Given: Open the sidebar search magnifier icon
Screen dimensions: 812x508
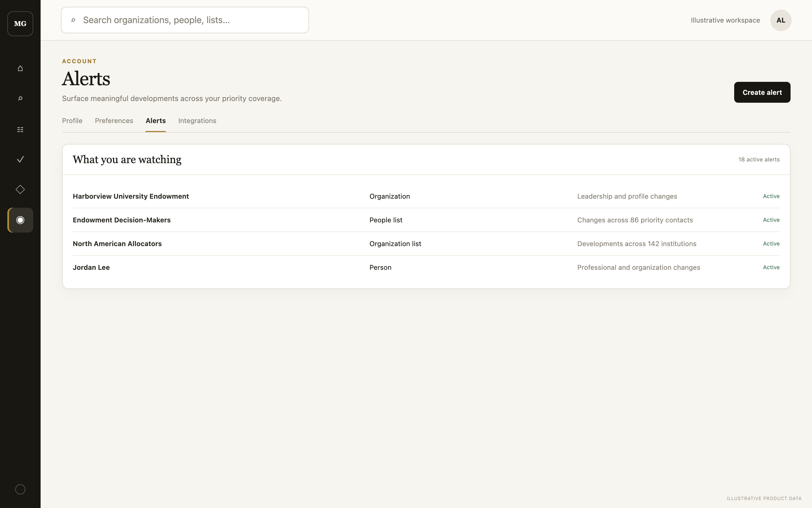Looking at the screenshot, I should pos(20,98).
